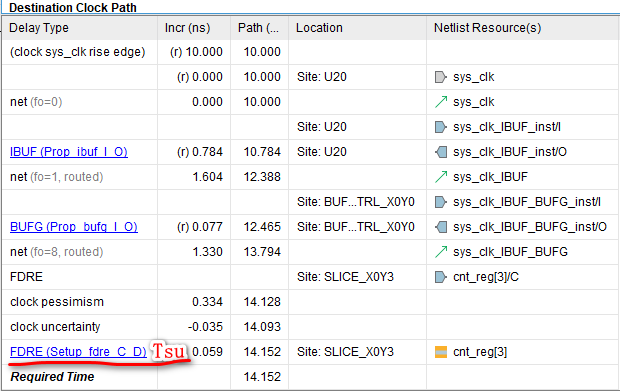Click the Destination Clock Path heading
Image resolution: width=620 pixels, height=391 pixels.
73,8
